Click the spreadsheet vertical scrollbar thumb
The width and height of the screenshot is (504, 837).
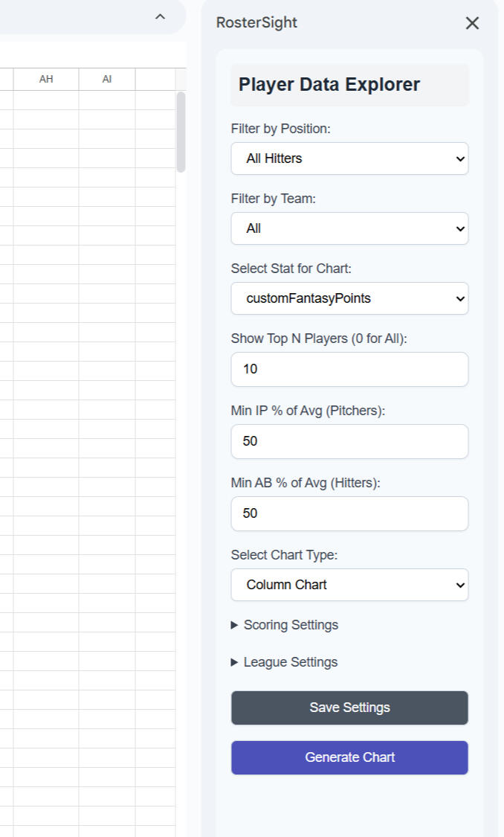click(181, 132)
